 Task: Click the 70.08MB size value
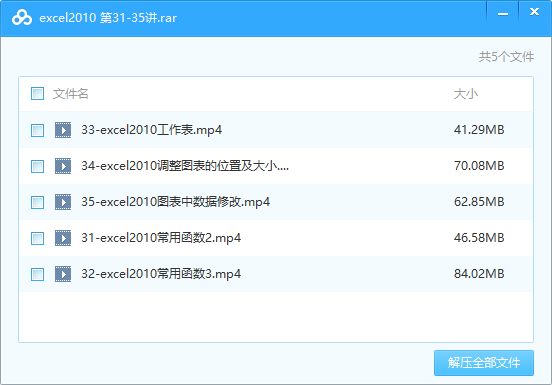(x=479, y=166)
